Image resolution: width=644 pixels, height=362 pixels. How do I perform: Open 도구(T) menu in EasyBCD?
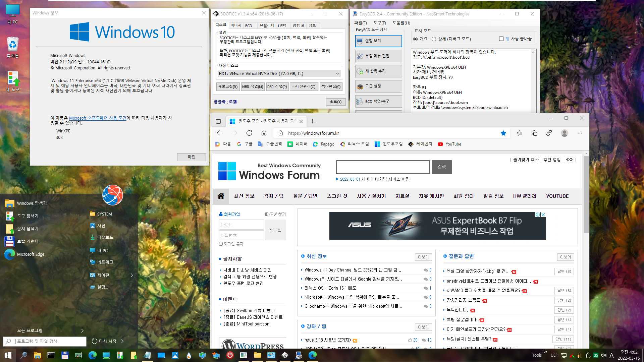pyautogui.click(x=380, y=23)
